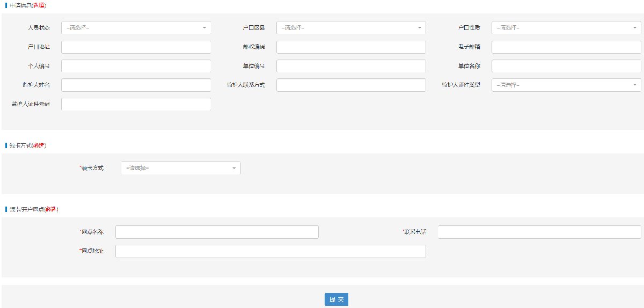Click the 监护人证件号码 input box
Screen dimensions: 644x308
136,104
